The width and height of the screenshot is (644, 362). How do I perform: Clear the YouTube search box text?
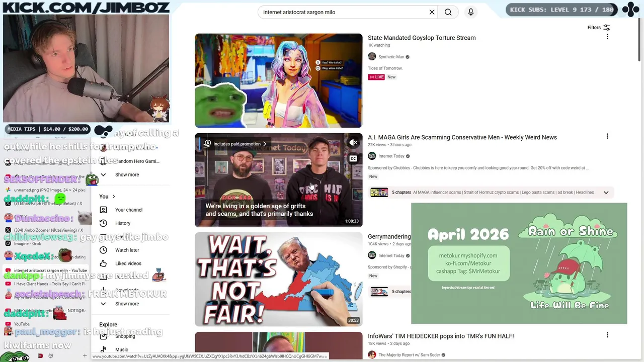coord(432,12)
